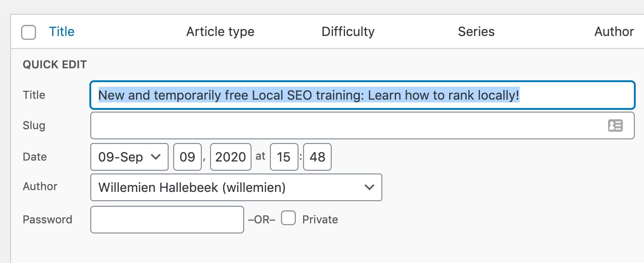644x263 pixels.
Task: Click the year field showing 2020
Action: click(x=230, y=157)
